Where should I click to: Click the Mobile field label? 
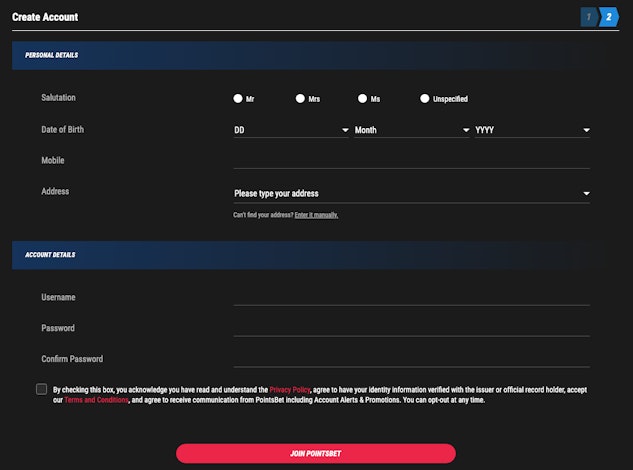click(x=52, y=160)
